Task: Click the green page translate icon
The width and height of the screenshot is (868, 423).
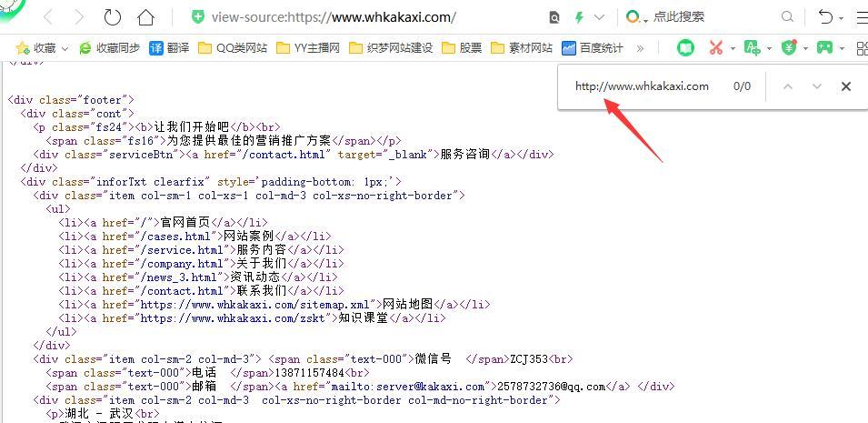Action: coord(753,48)
